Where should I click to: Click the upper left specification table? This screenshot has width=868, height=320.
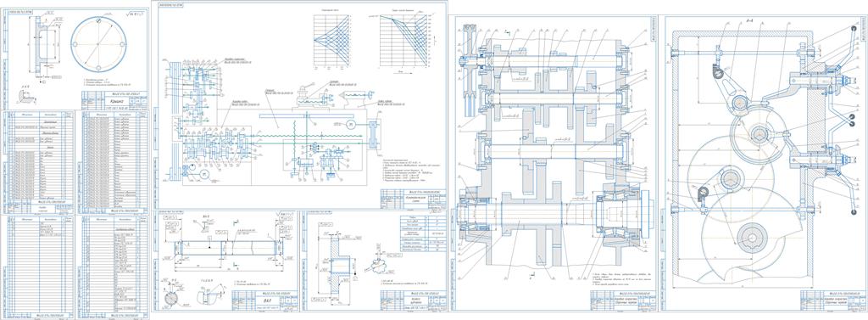coord(38,162)
